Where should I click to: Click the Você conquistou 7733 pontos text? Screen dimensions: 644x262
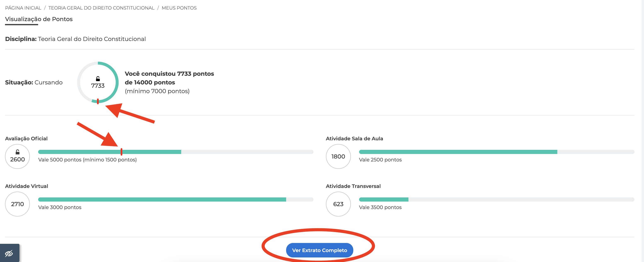pos(169,74)
